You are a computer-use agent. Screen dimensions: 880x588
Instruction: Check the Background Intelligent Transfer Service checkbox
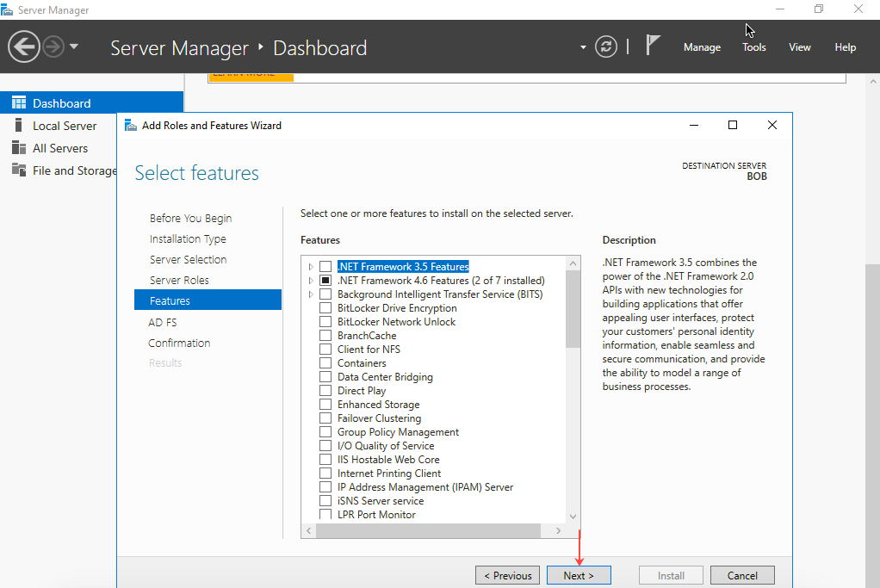coord(325,294)
